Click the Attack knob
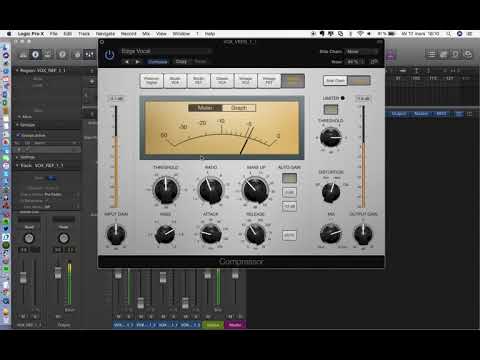 coord(211,234)
